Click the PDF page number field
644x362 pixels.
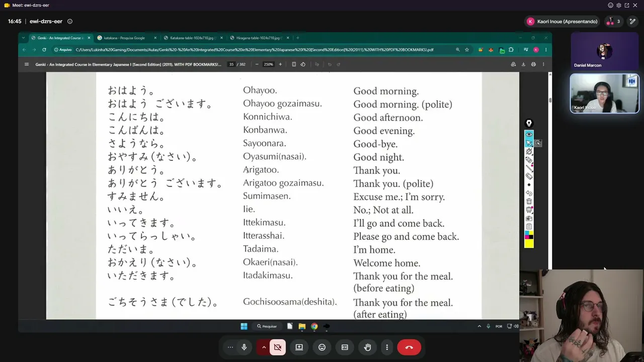[231, 64]
